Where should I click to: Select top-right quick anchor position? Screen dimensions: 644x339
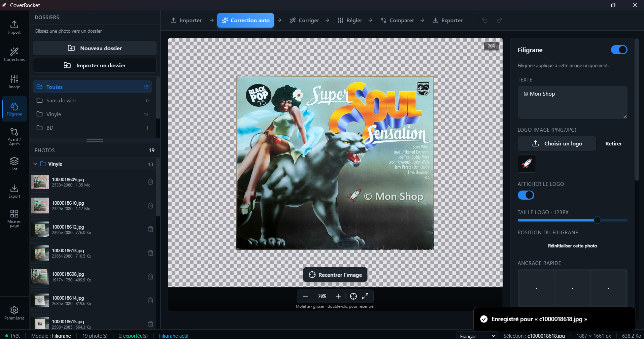click(608, 288)
